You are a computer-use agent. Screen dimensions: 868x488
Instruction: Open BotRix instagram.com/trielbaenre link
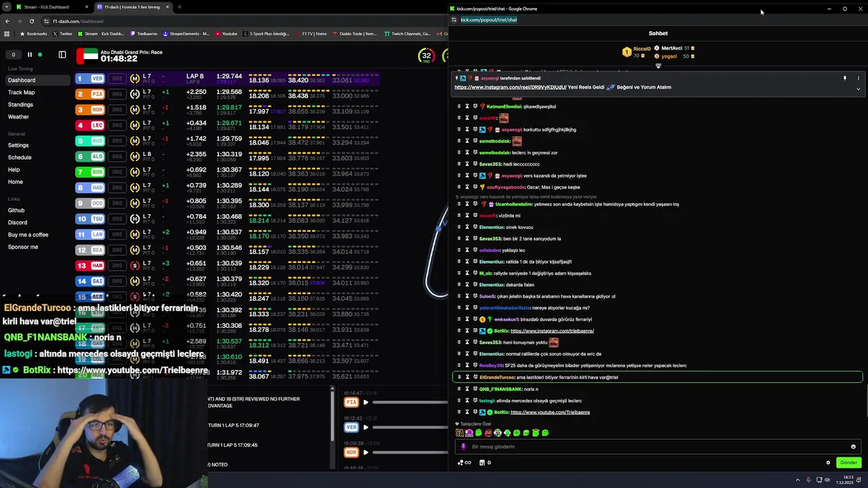pyautogui.click(x=552, y=331)
